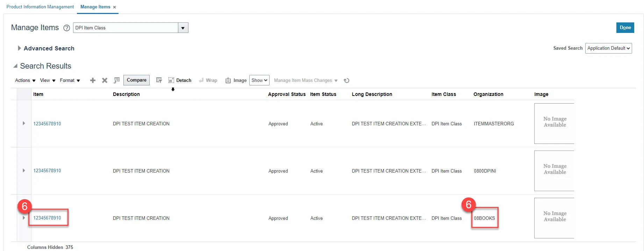Close the Manage Items tab

115,7
